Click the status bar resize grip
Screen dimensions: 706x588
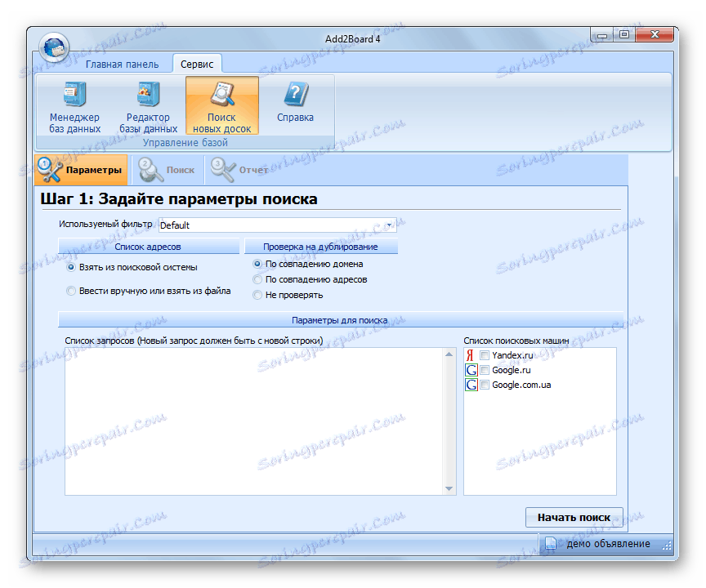pos(667,546)
